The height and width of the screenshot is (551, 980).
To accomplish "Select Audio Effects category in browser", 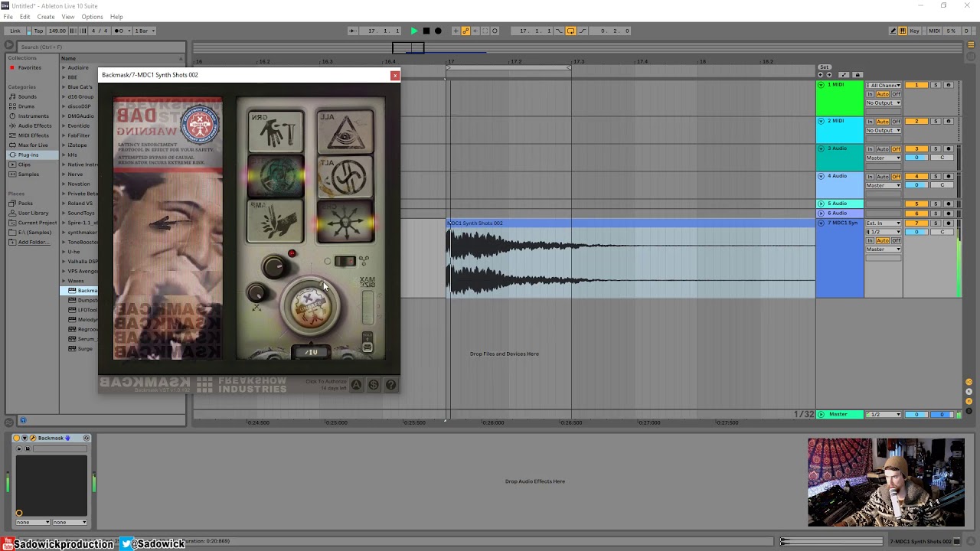I will [x=35, y=126].
